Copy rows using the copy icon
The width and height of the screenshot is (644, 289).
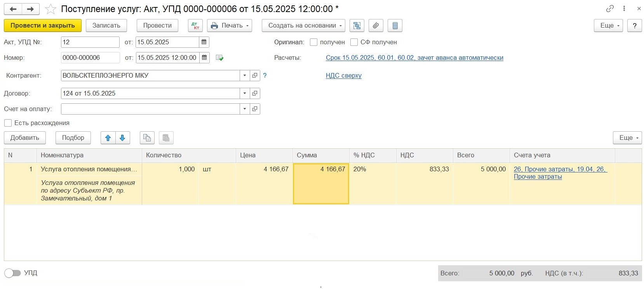point(147,138)
